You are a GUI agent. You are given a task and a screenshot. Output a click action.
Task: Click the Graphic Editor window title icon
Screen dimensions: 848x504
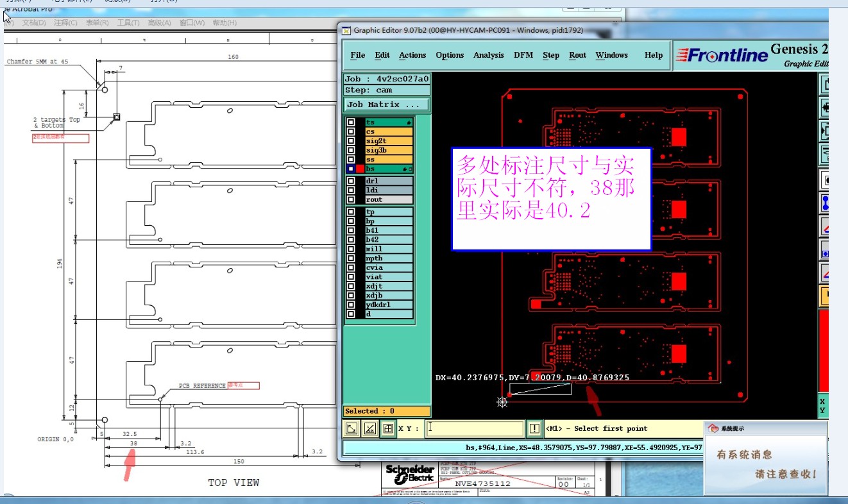coord(346,30)
